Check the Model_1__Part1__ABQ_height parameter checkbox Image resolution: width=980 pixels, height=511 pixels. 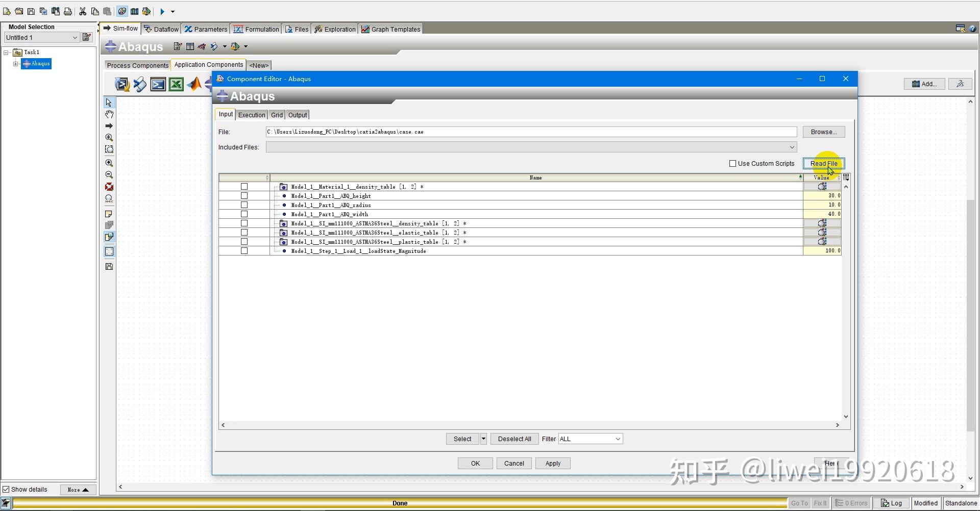tap(244, 195)
